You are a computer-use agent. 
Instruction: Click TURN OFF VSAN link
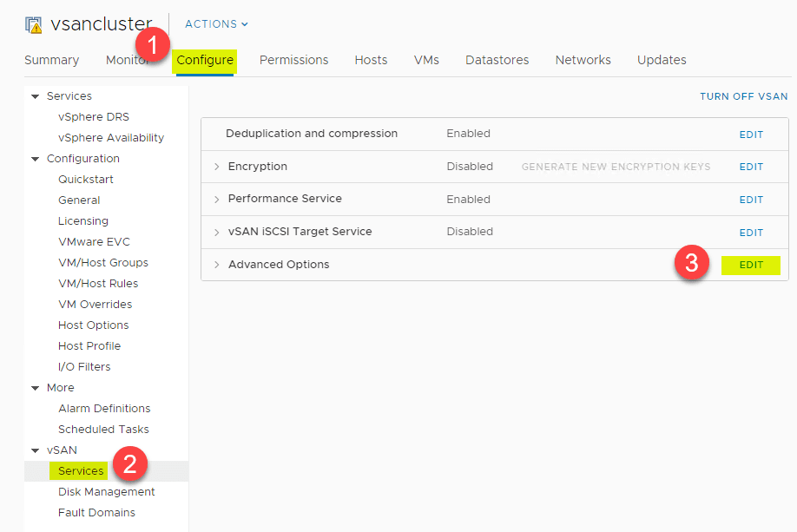click(744, 96)
